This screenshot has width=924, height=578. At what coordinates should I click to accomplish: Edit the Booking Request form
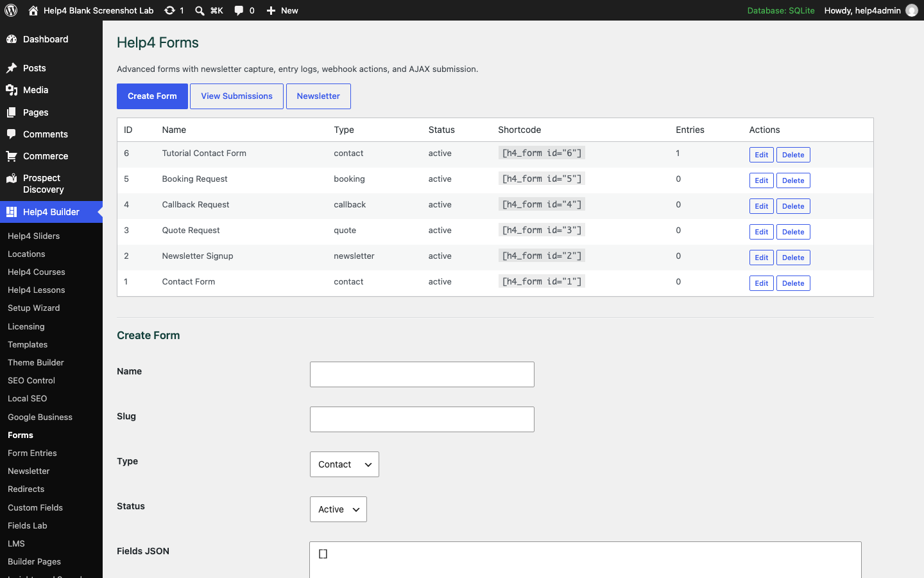pos(762,180)
